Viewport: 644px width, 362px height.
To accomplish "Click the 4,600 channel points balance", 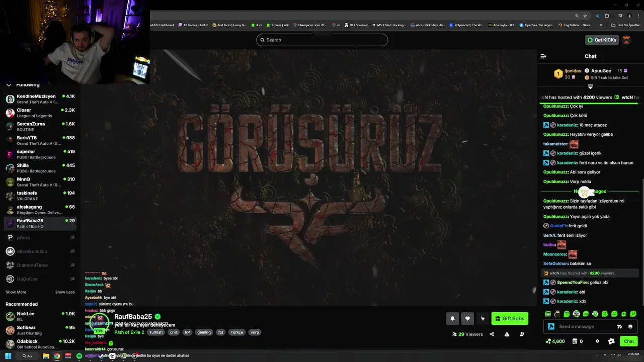I will click(555, 341).
